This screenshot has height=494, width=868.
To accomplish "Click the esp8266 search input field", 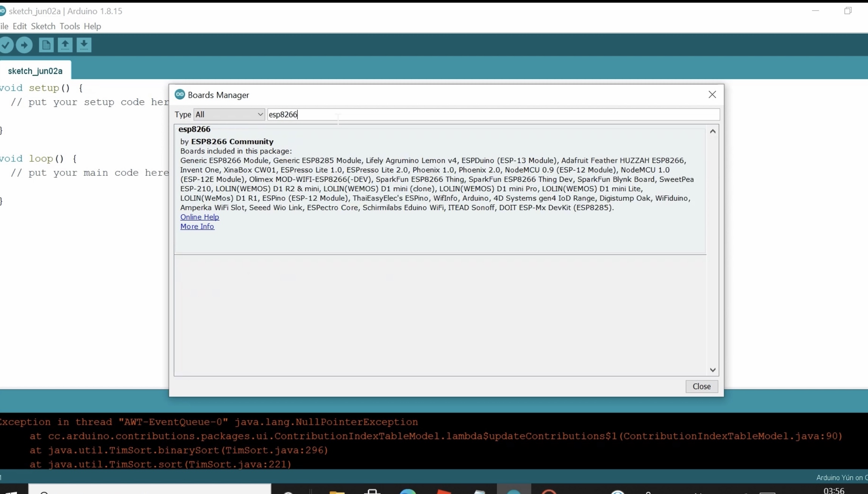I will point(493,114).
